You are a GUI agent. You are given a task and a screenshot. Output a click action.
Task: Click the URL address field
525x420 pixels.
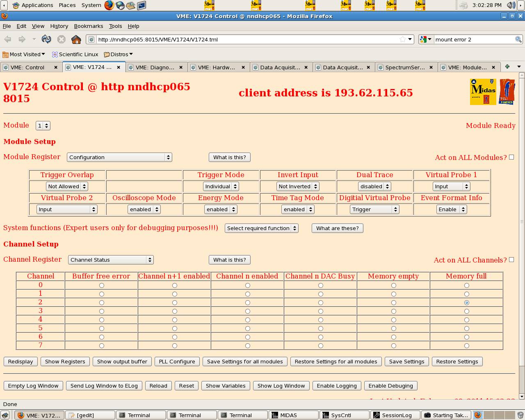pyautogui.click(x=248, y=39)
